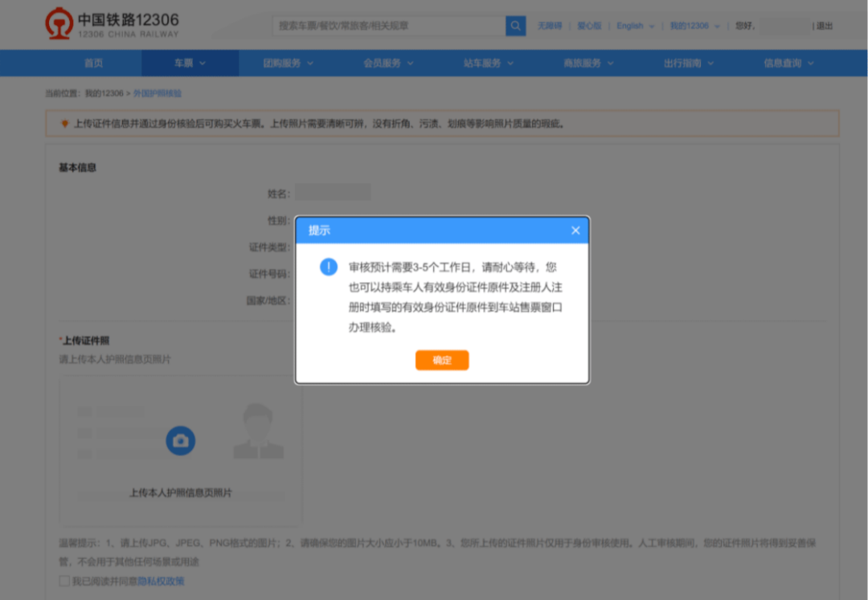The width and height of the screenshot is (868, 600).
Task: Open the English language dropdown
Action: click(x=635, y=26)
